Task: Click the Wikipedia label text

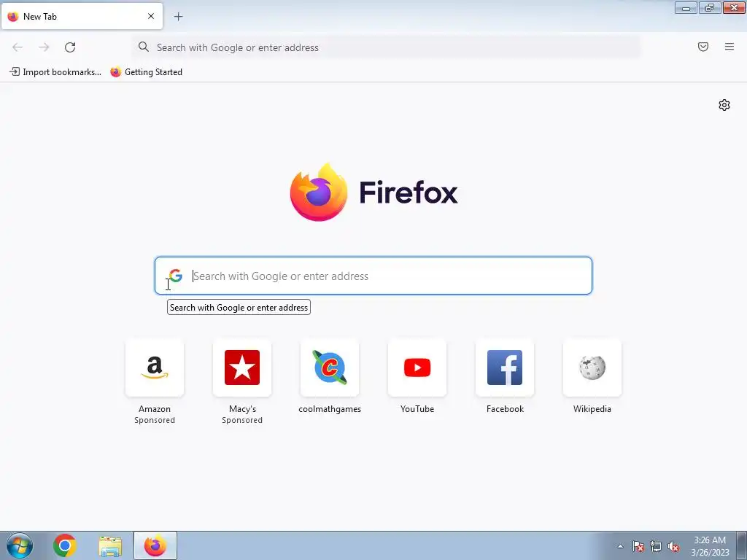Action: coord(592,409)
